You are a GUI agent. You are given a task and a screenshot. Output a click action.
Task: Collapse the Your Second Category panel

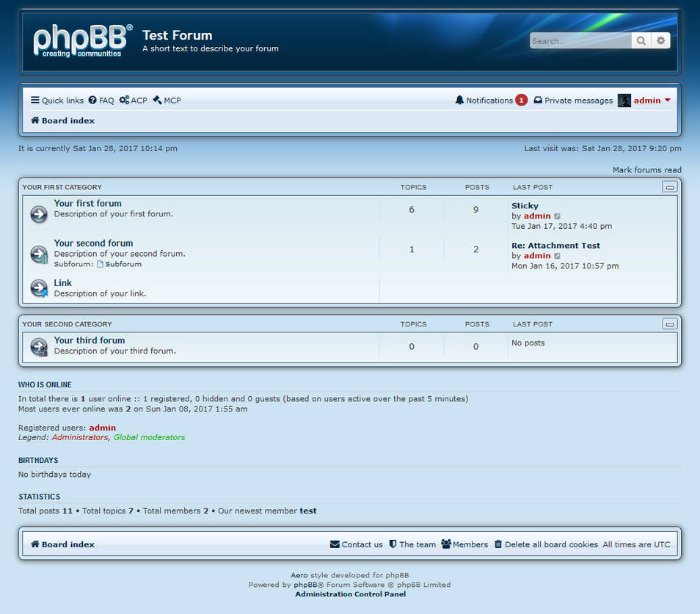[x=669, y=324]
